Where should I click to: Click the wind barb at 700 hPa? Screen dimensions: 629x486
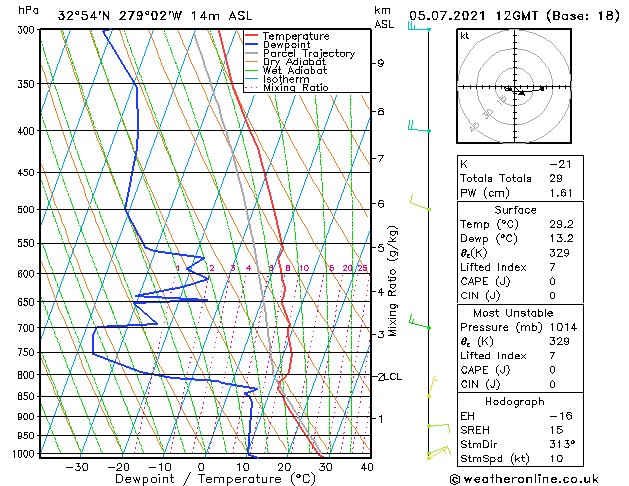tap(420, 322)
